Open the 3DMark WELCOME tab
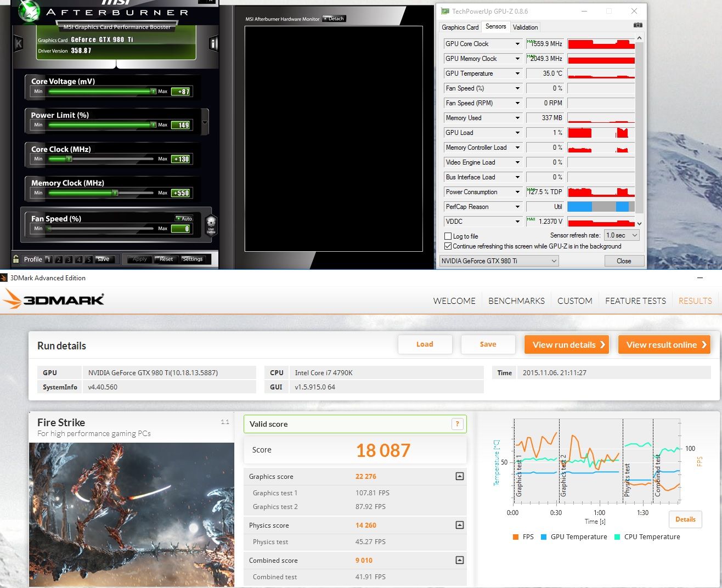The image size is (722, 588). pyautogui.click(x=454, y=301)
